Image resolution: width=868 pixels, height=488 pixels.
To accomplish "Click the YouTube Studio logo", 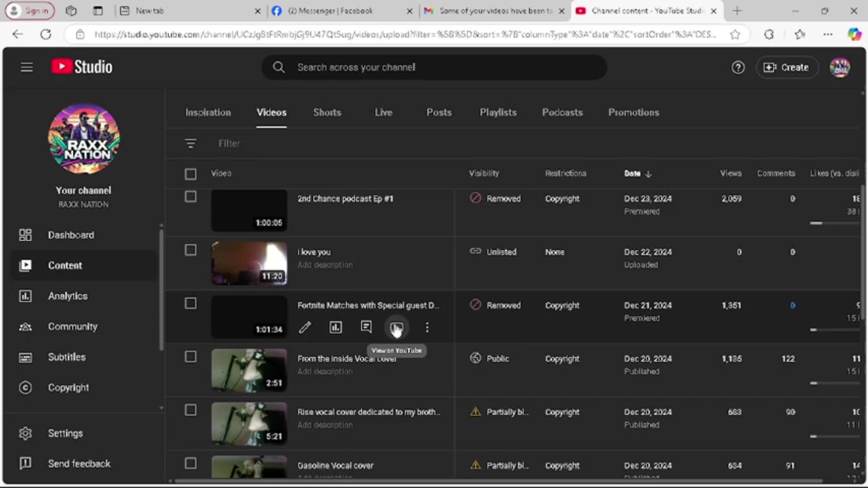I will pos(82,66).
